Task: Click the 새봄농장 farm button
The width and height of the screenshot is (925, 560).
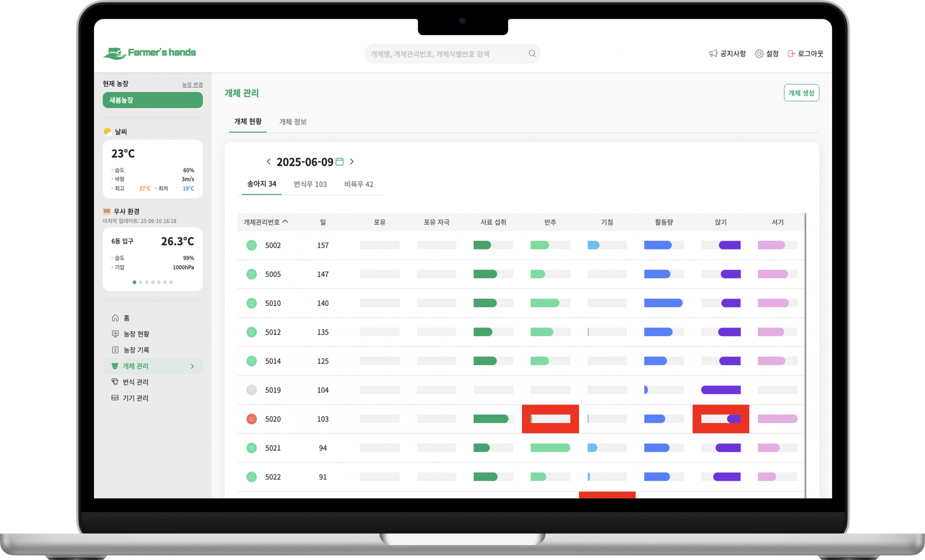Action: 153,100
